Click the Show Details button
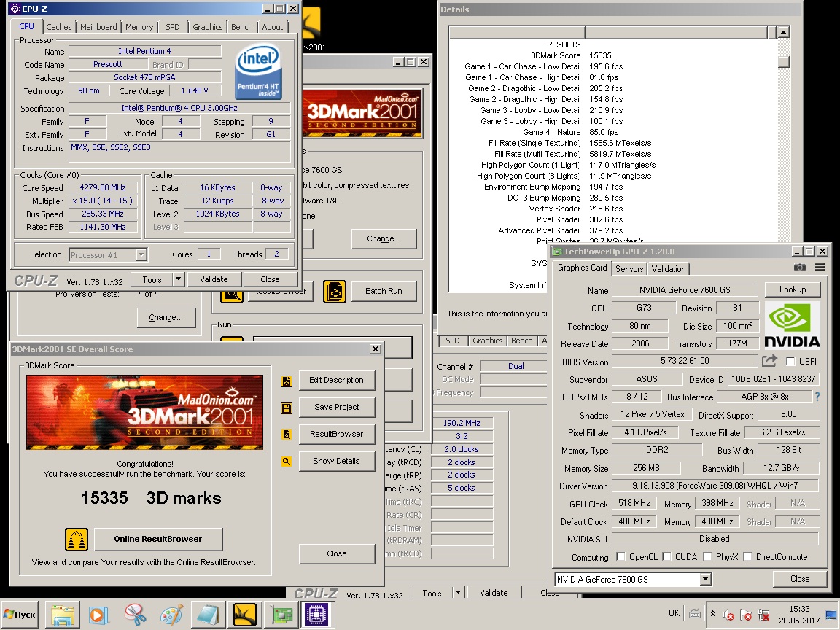This screenshot has height=630, width=840. [x=336, y=461]
